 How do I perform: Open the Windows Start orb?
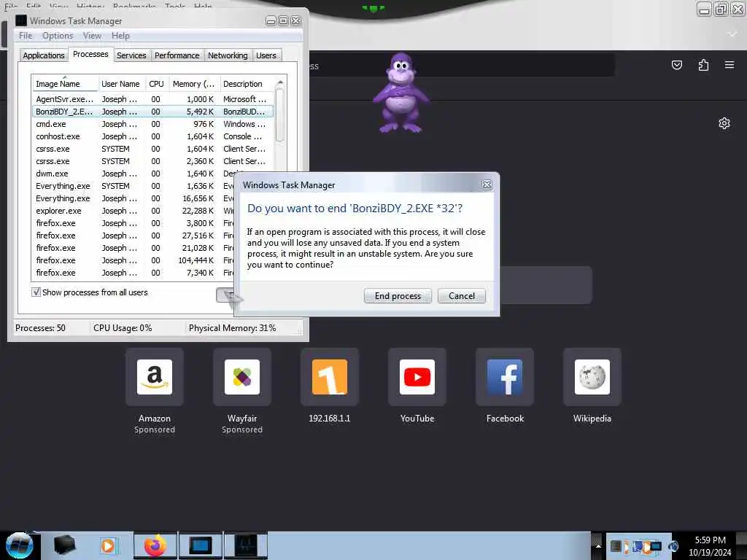pos(19,545)
